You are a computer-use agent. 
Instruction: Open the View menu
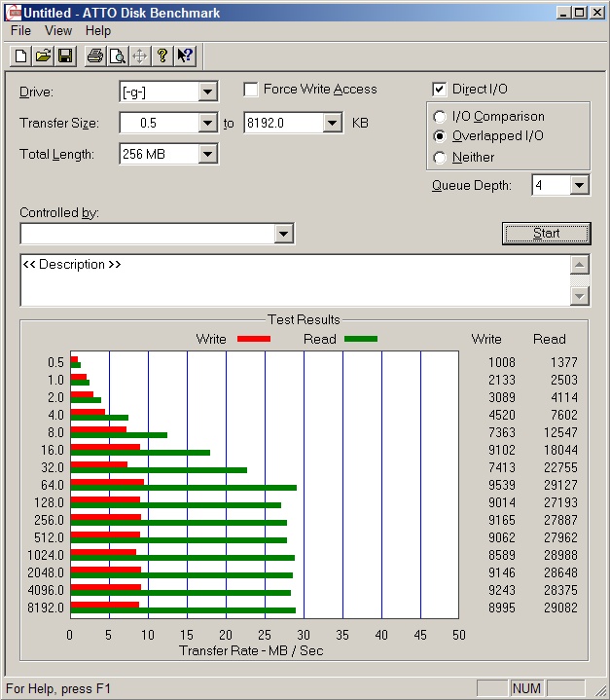coord(58,31)
